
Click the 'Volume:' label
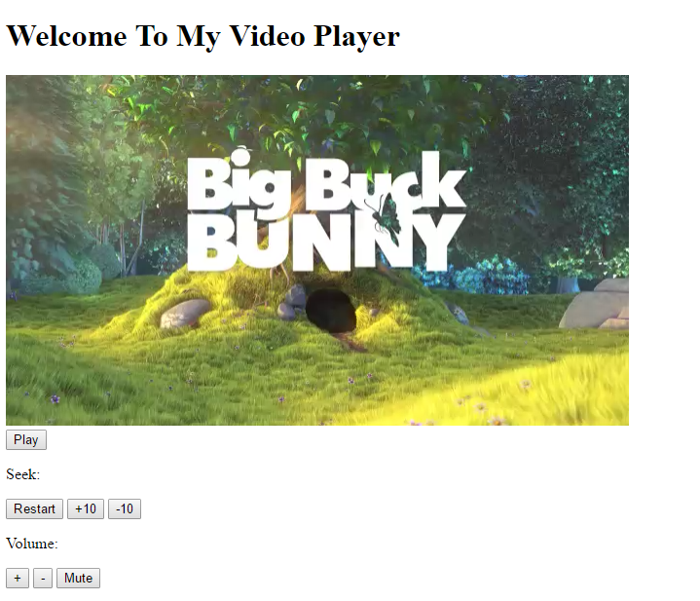click(x=32, y=544)
